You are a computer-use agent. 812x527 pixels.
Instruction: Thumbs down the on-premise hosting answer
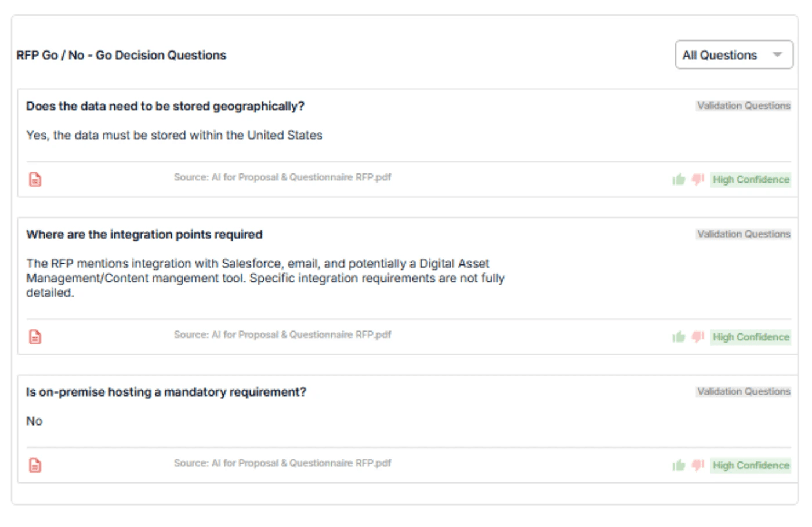695,465
